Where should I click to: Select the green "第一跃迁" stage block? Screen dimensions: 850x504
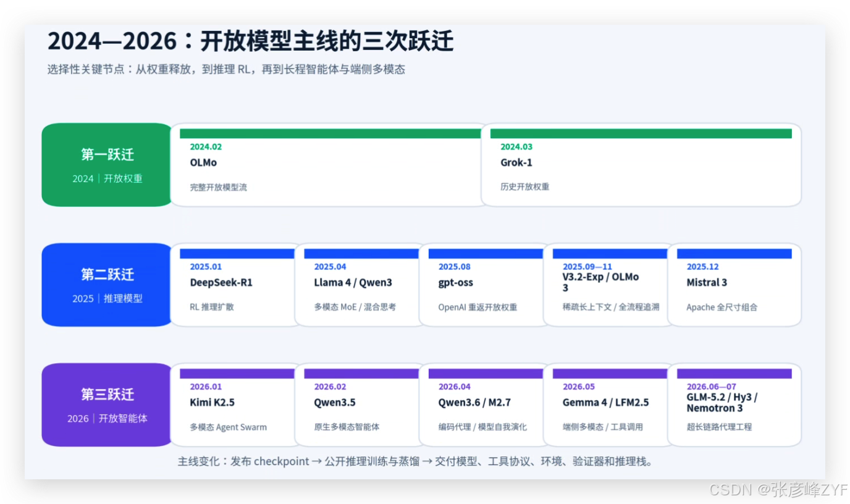(107, 165)
